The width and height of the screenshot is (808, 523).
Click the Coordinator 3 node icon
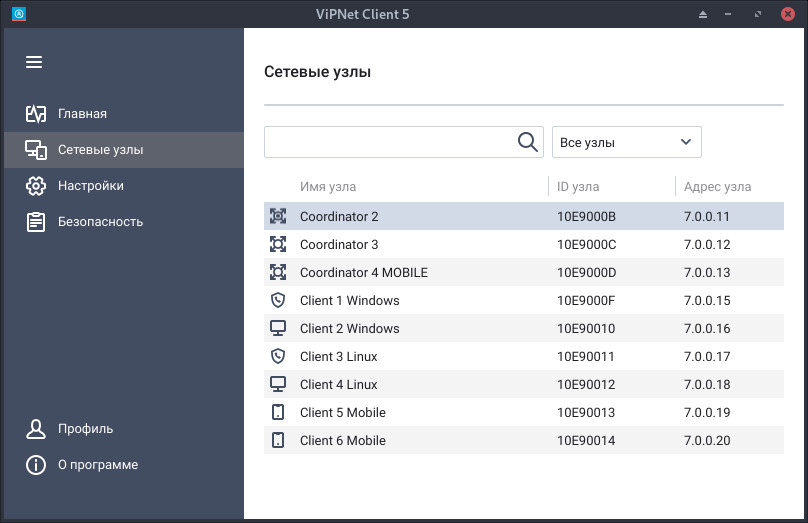click(278, 244)
